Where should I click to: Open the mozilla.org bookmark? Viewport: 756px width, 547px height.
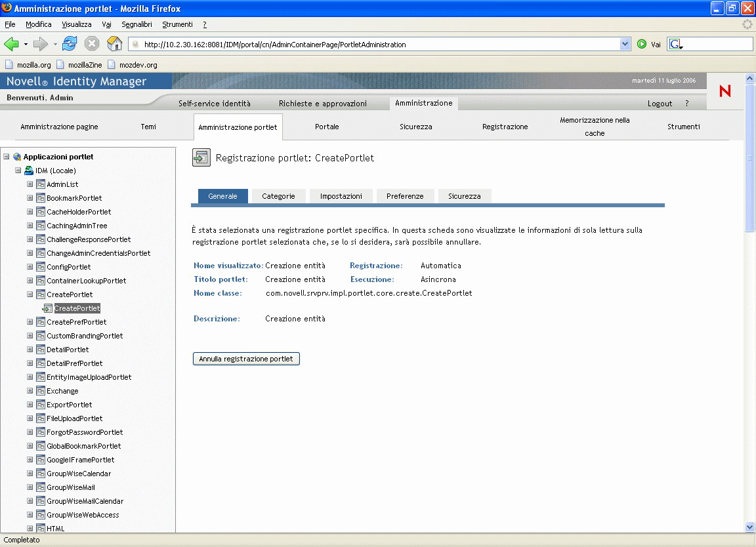[x=28, y=64]
